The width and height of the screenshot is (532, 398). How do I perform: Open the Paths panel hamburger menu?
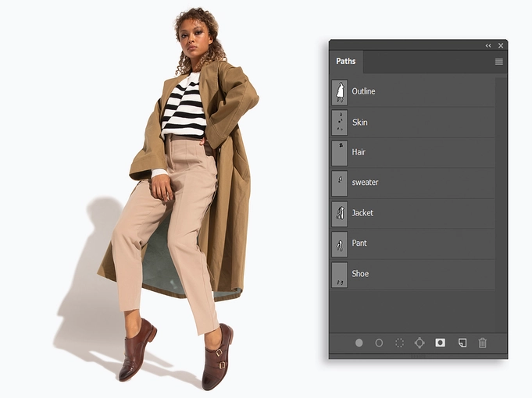click(498, 62)
